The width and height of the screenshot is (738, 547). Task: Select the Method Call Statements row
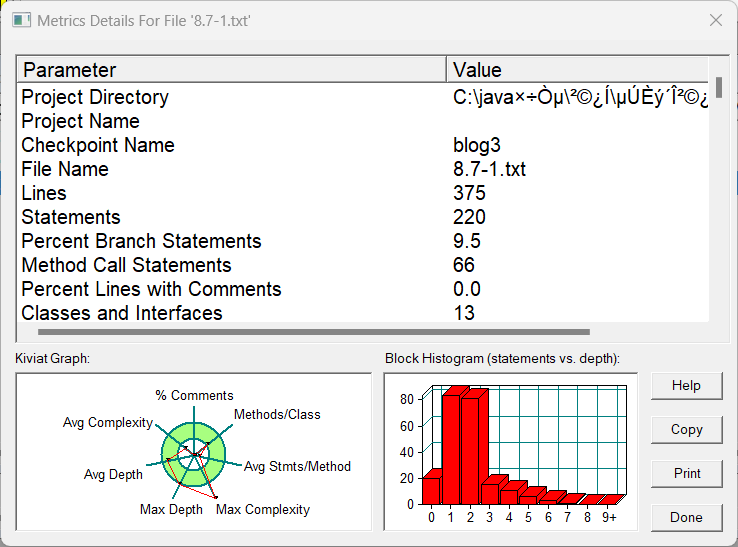pos(362,265)
